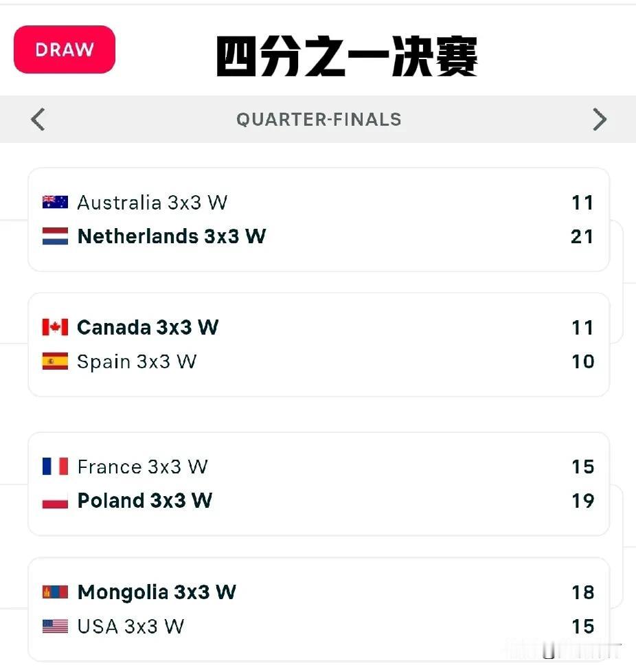Viewport: 636px width, 672px height.
Task: Click the Spain score of 10
Action: [583, 361]
